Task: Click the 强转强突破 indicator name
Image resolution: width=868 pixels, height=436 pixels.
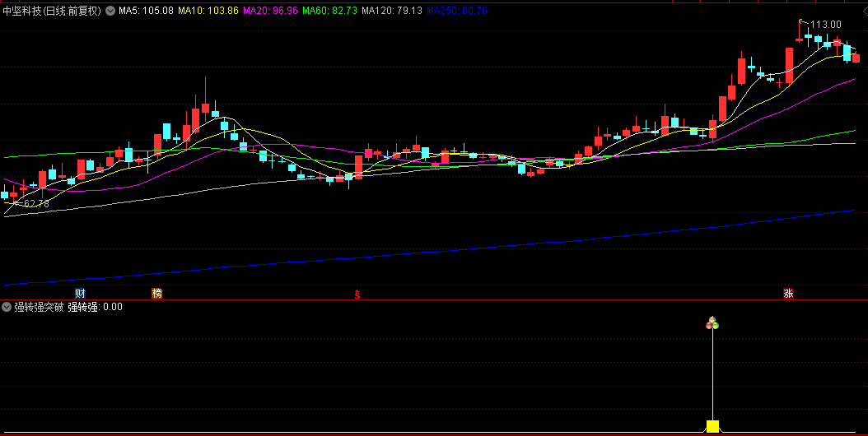Action: pos(39,307)
